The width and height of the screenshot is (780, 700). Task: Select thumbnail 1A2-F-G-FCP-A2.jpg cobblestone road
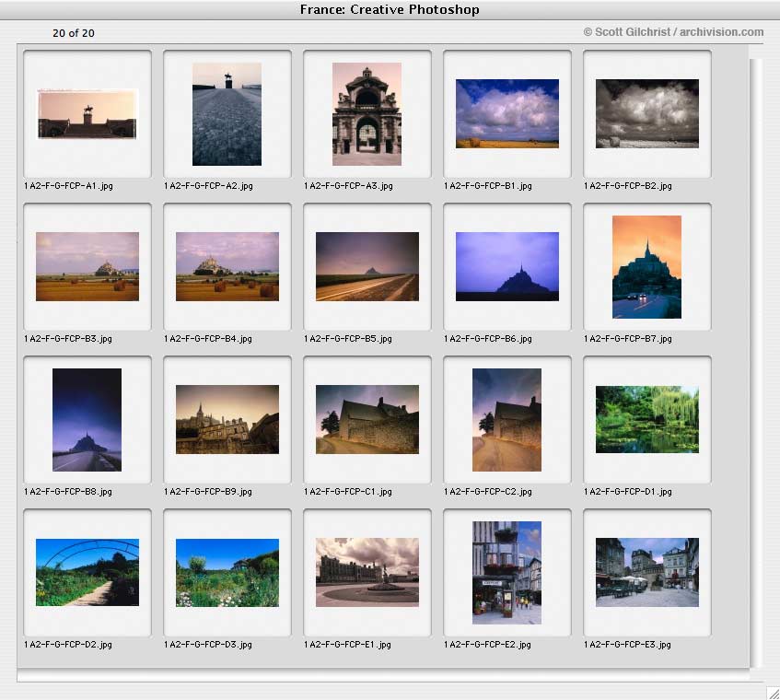click(227, 114)
